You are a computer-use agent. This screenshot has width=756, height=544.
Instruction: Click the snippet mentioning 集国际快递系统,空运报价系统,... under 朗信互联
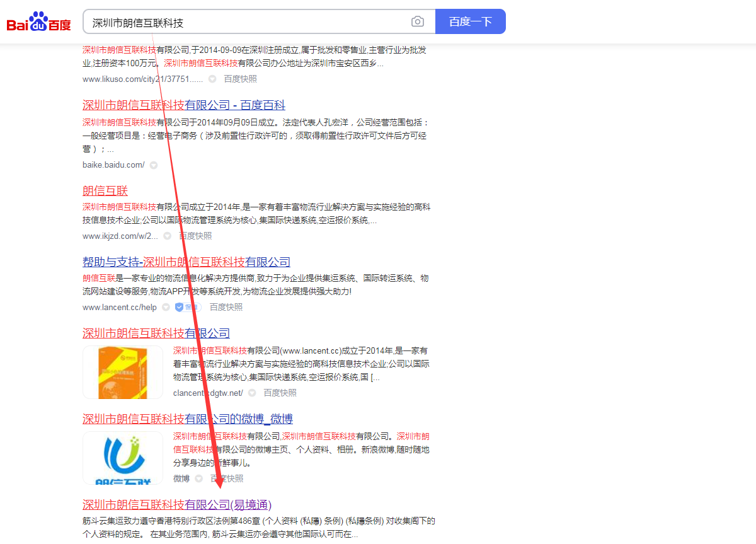click(256, 214)
